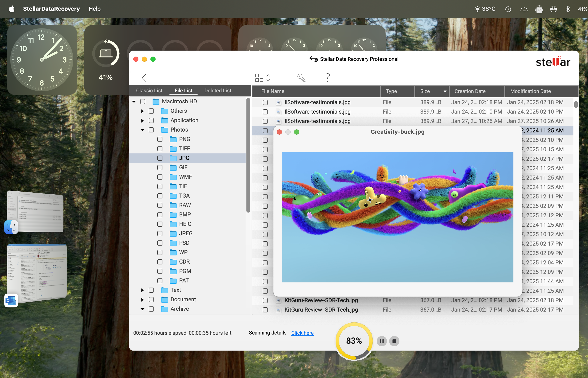Image resolution: width=588 pixels, height=378 pixels.
Task: Click the back arrow in the toolbar
Action: 144,78
